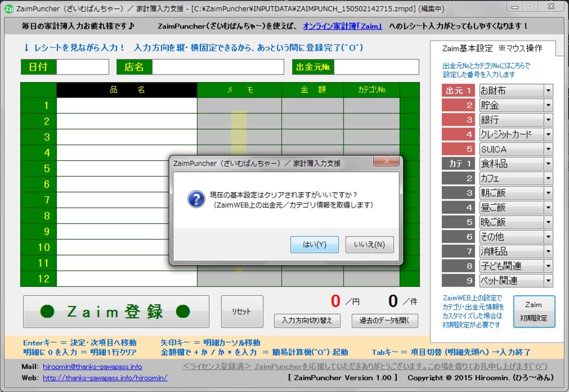Click the 品名 column header
569x392 pixels.
(x=127, y=90)
